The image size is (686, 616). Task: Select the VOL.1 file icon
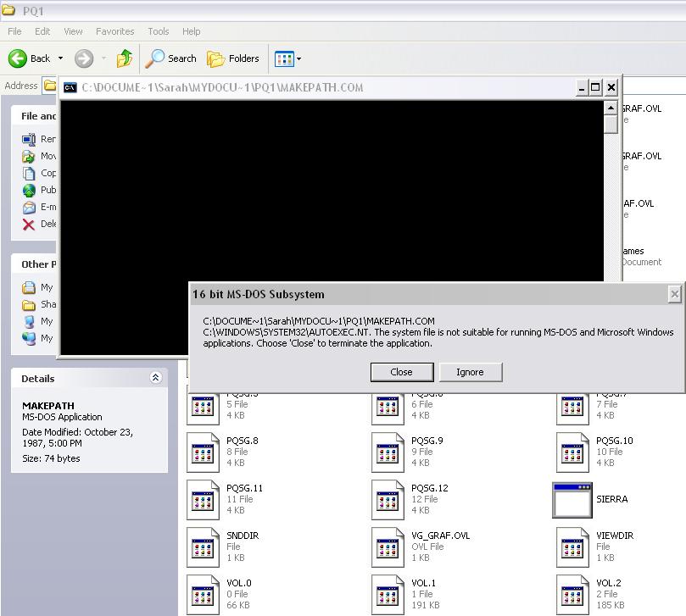coord(388,594)
